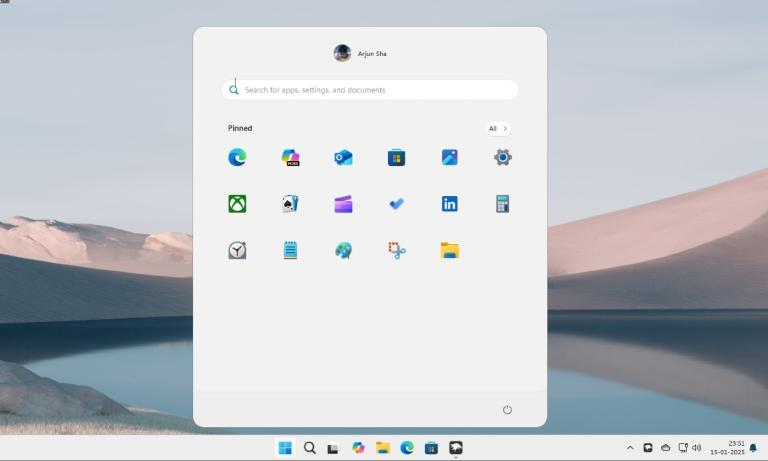Open the Settings gear app
This screenshot has height=461, width=768.
click(x=503, y=157)
